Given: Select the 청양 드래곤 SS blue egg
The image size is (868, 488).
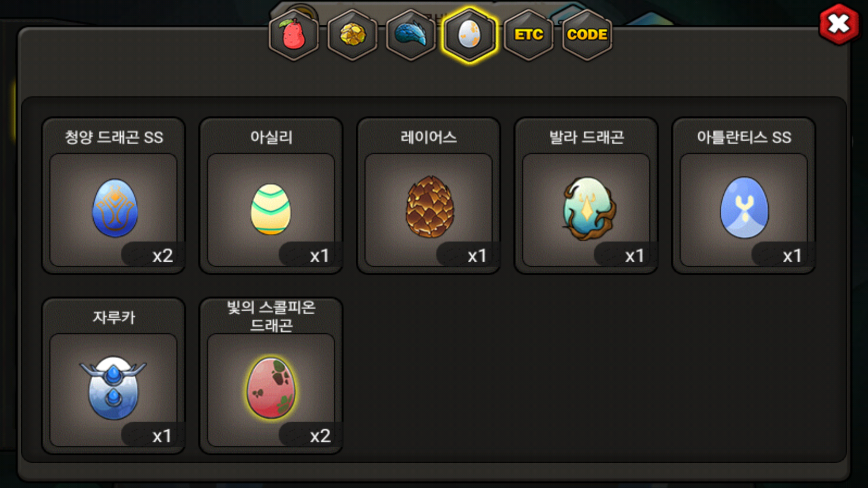Looking at the screenshot, I should pos(115,208).
